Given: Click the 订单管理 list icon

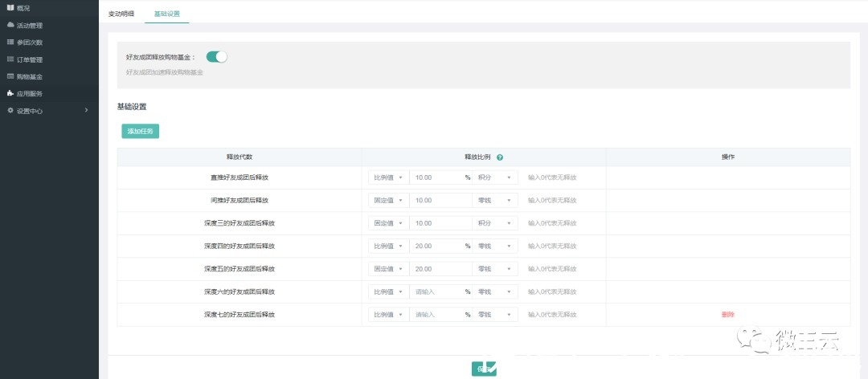Looking at the screenshot, I should (x=10, y=59).
